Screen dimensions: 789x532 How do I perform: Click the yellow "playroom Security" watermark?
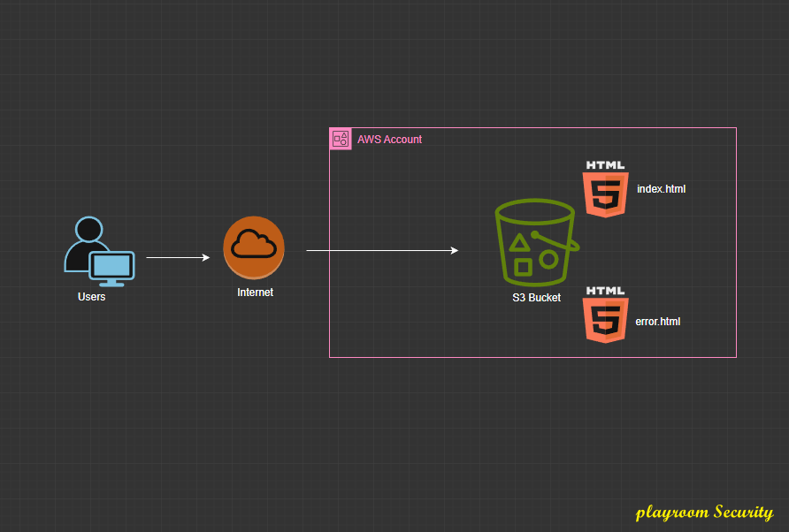point(704,513)
